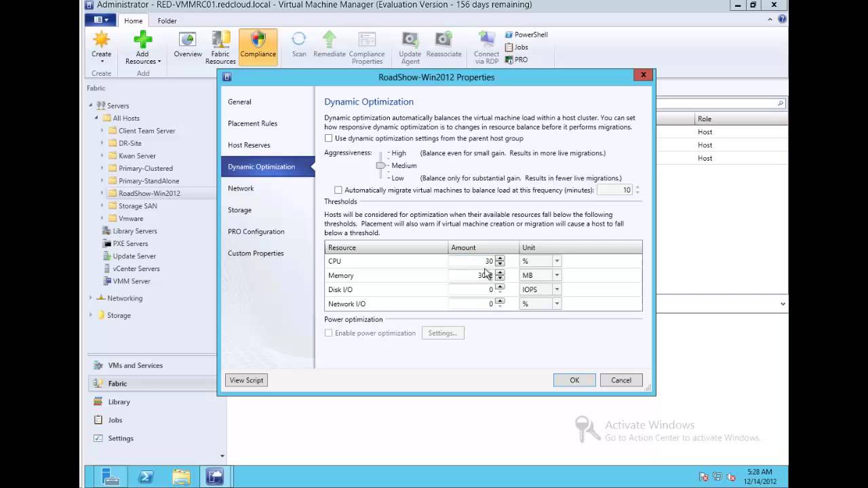868x488 pixels.
Task: Select Fabric Resources ribbon icon
Action: click(x=220, y=40)
